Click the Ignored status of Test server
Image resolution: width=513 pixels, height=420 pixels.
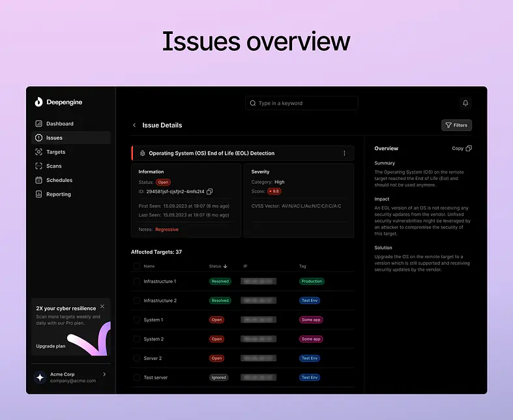pos(218,378)
